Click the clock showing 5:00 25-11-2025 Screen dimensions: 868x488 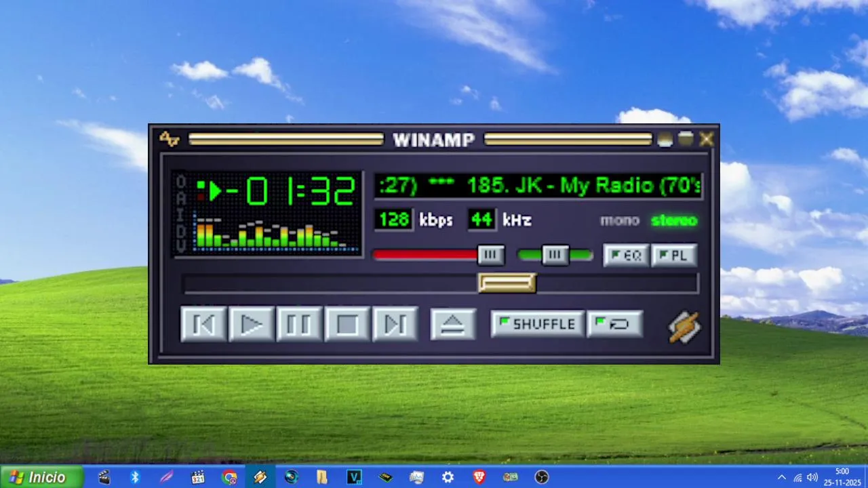click(842, 477)
